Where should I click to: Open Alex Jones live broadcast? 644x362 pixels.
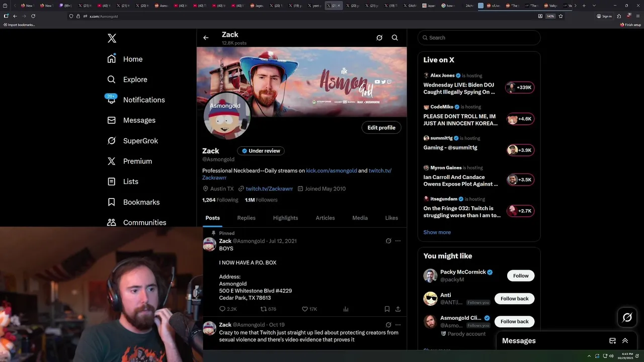(x=479, y=85)
